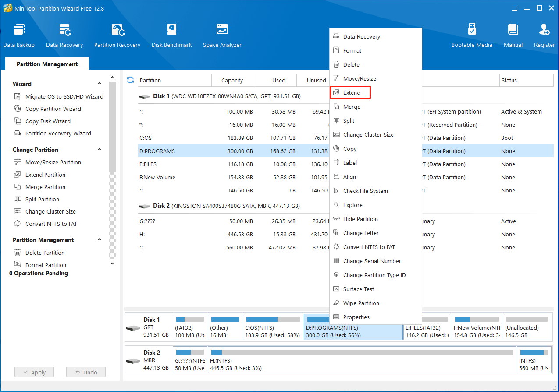Select Change Cluster Size in context menu

(376, 135)
